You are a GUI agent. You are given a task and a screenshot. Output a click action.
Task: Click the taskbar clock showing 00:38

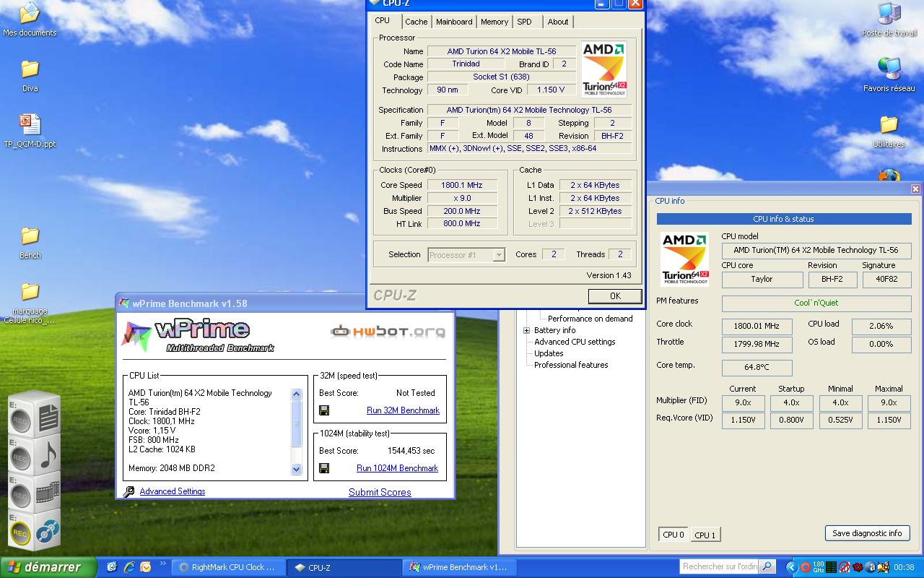pos(904,567)
